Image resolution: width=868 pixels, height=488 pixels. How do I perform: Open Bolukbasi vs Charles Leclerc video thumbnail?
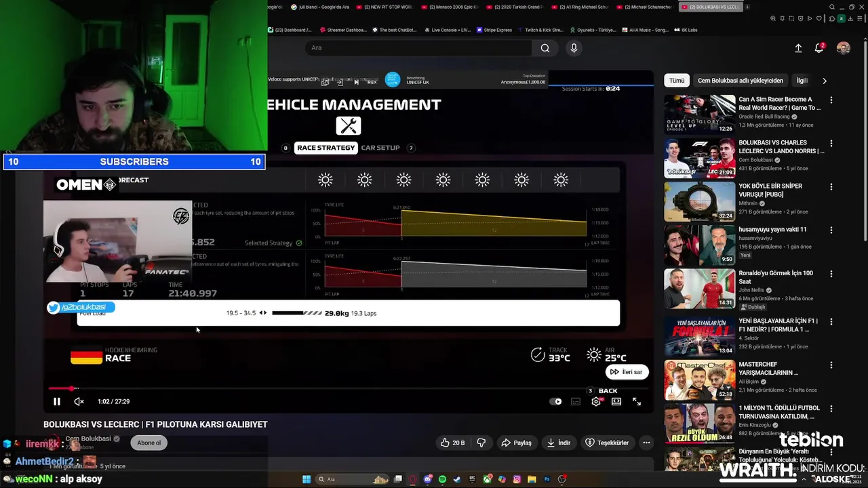699,158
